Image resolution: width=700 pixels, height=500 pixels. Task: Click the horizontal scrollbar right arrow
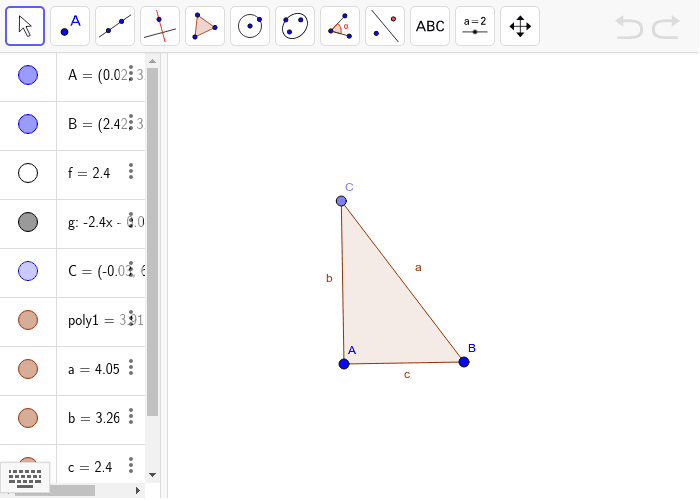pyautogui.click(x=138, y=491)
